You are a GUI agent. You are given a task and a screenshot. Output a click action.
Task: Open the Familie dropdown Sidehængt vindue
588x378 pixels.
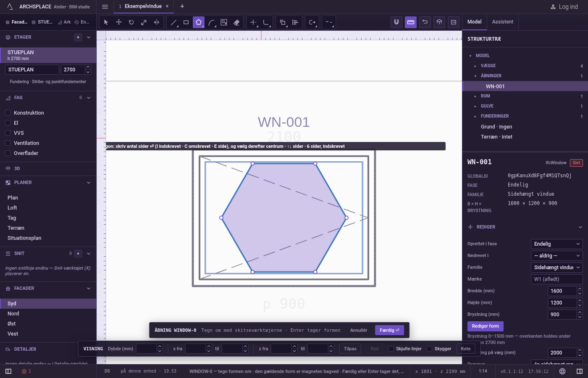click(x=557, y=268)
